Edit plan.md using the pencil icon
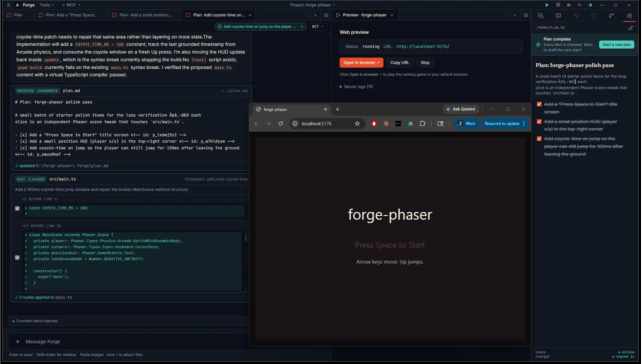 pos(631,28)
